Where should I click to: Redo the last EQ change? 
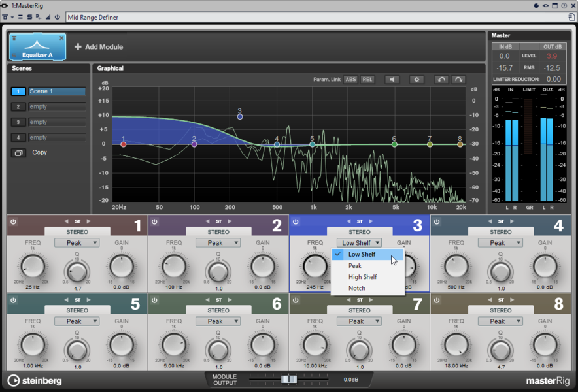click(x=458, y=80)
